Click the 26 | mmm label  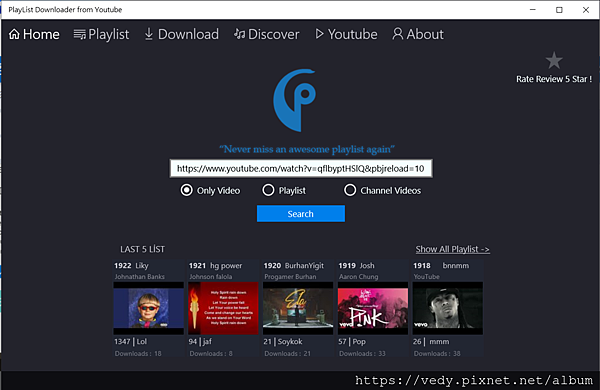(431, 341)
